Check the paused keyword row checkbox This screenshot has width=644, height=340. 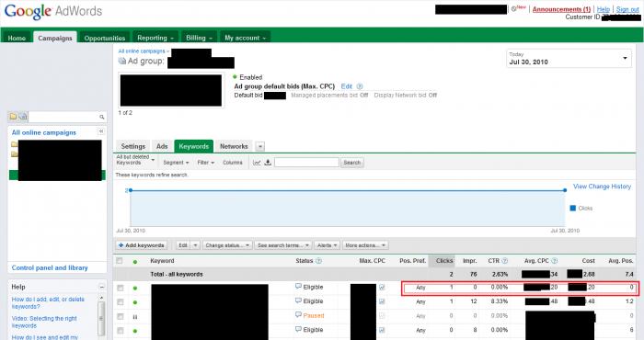(x=120, y=316)
